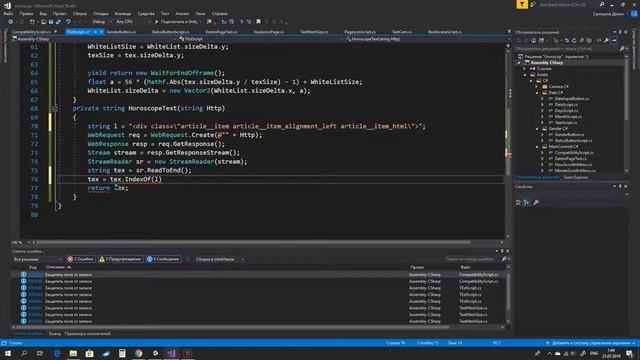Toggle the Errors filter button
The width and height of the screenshot is (640, 360).
81,259
